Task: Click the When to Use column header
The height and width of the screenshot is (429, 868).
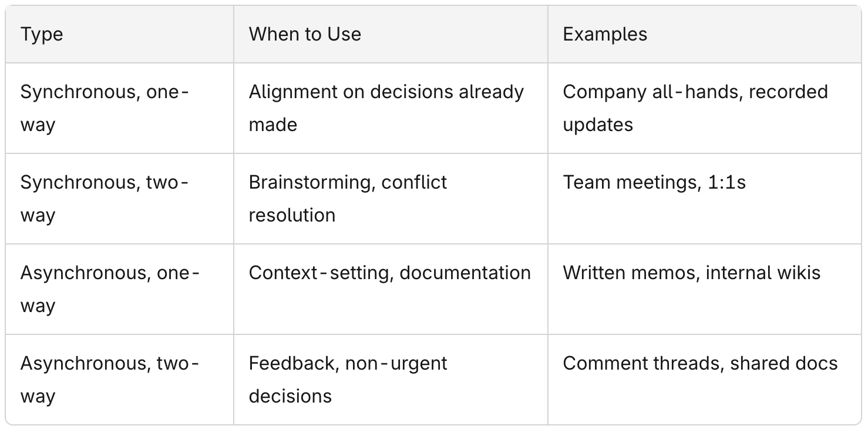Action: tap(391, 34)
